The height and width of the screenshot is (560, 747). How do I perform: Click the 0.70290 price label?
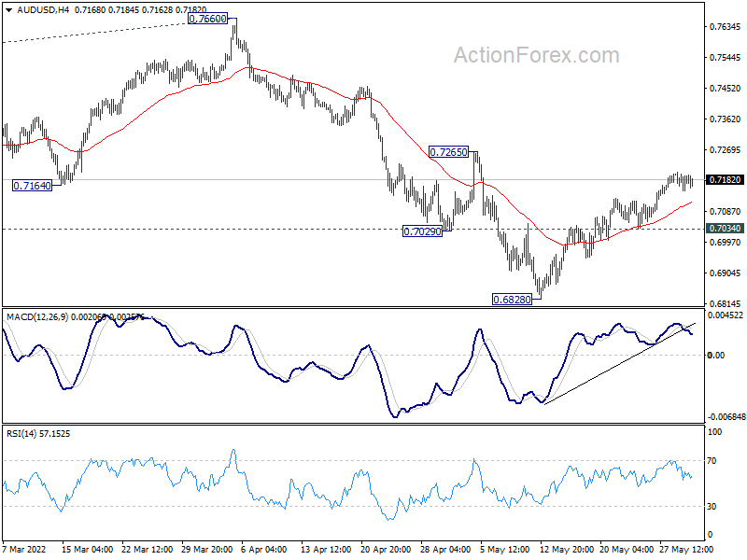tap(423, 231)
